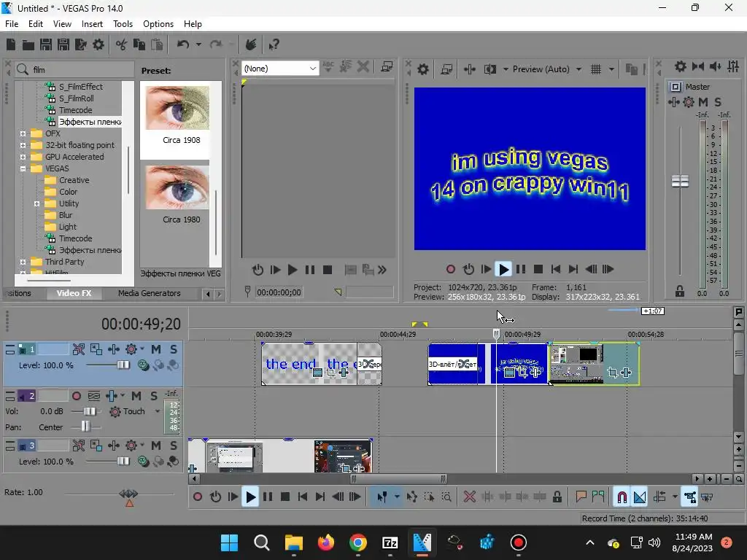Image resolution: width=747 pixels, height=560 pixels.
Task: Expand the GPU Accelerated folder
Action: coord(23,157)
